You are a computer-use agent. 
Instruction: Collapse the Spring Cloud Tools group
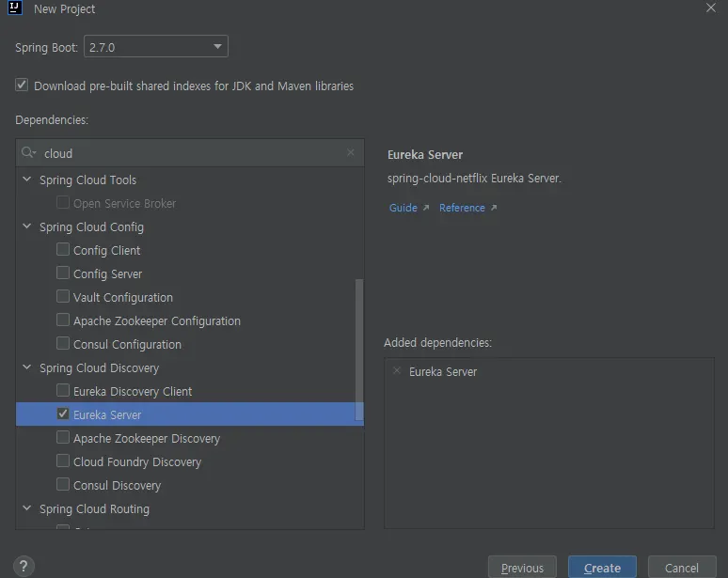(27, 180)
